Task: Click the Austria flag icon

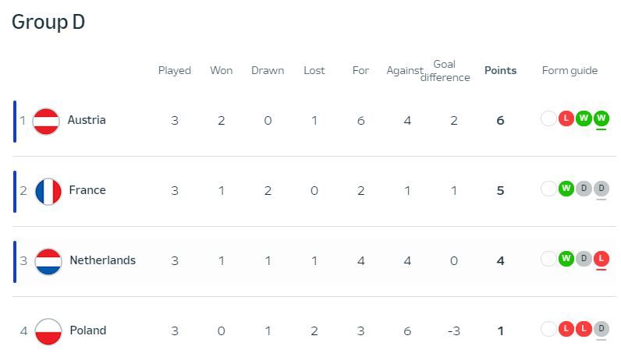Action: tap(47, 121)
